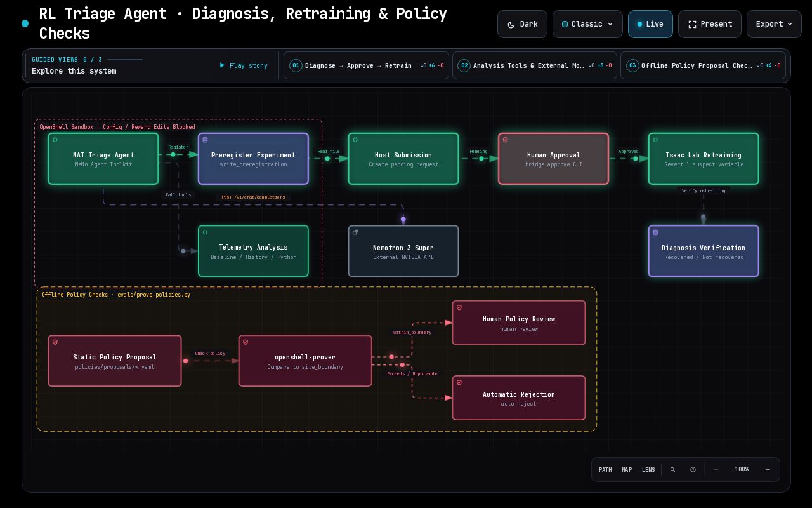Reset zoom via the 100% label
This screenshot has width=812, height=508.
click(x=742, y=470)
